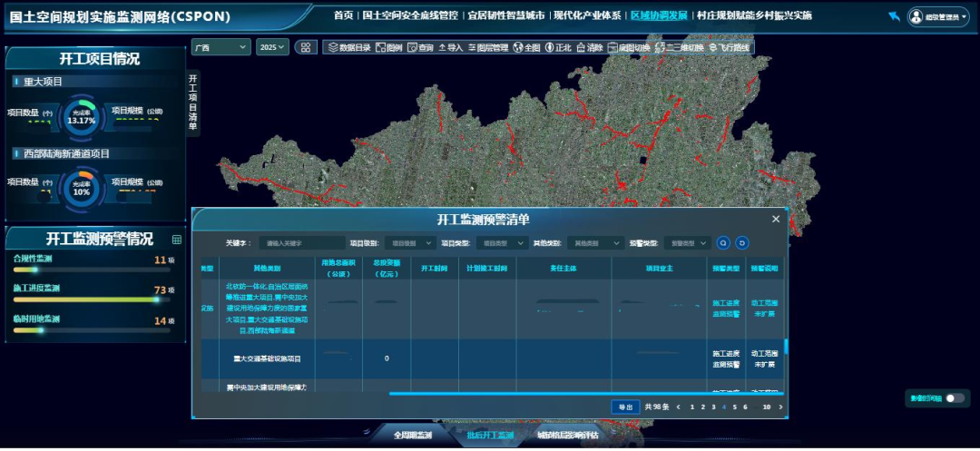Open 图层管理 layer management

(487, 47)
